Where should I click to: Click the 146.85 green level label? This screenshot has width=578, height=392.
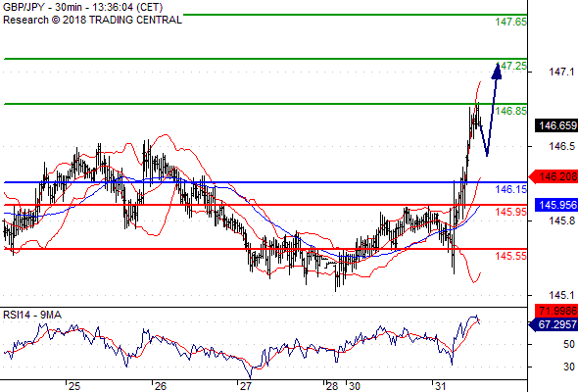coord(511,111)
